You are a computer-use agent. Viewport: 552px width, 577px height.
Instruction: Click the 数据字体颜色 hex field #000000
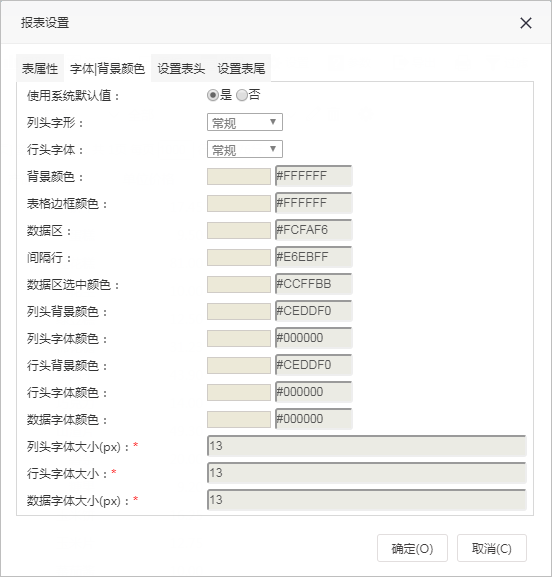pos(314,419)
